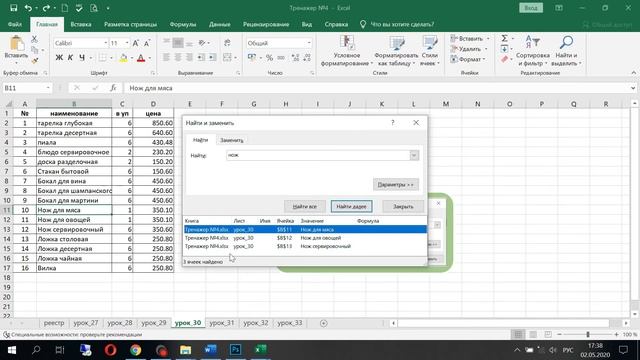Switch to Вид ribbon tab
640x360 pixels.
pos(307,24)
